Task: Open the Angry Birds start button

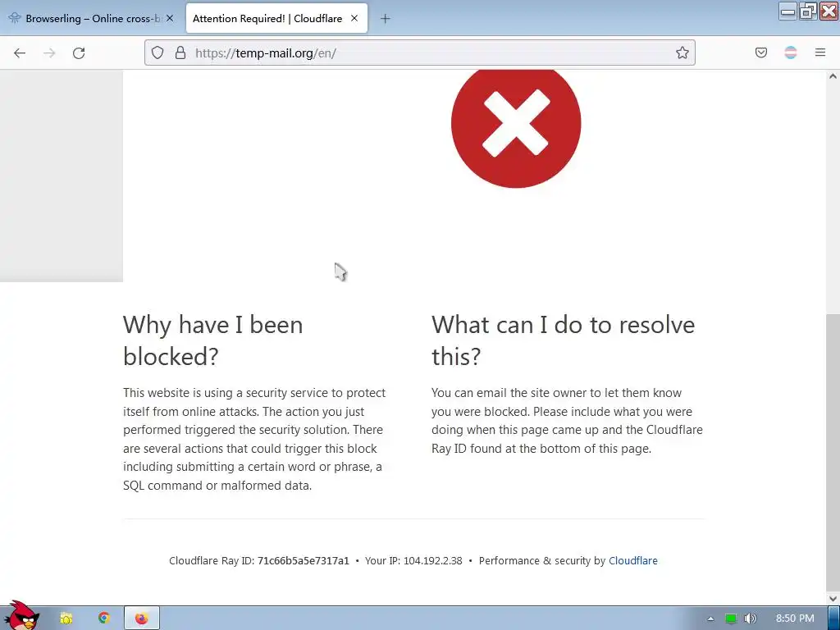Action: point(21,616)
